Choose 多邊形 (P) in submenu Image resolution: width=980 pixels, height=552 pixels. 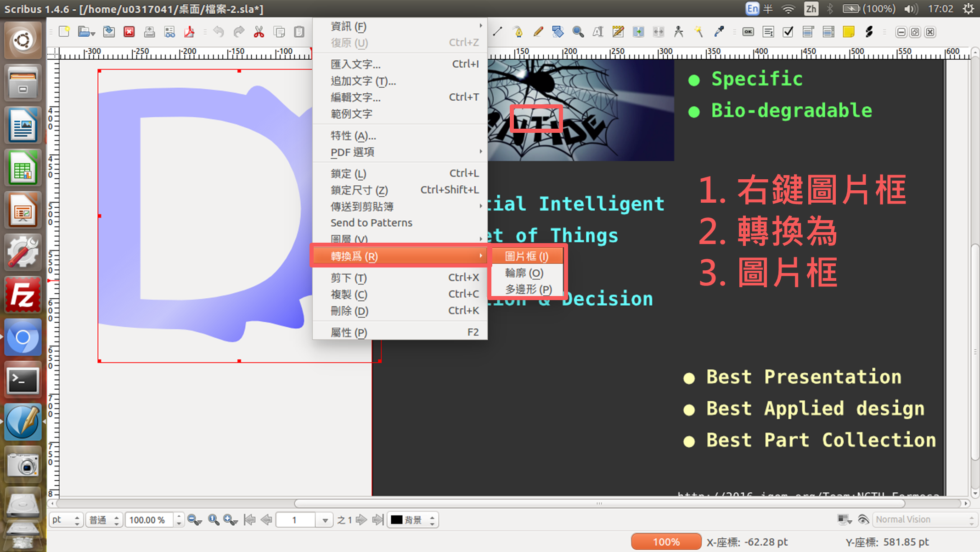point(527,289)
